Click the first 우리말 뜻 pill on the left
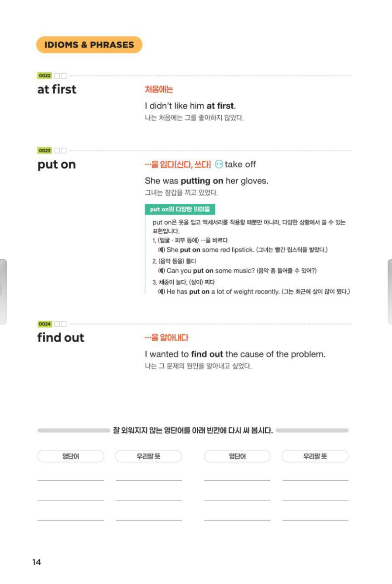 click(x=148, y=456)
